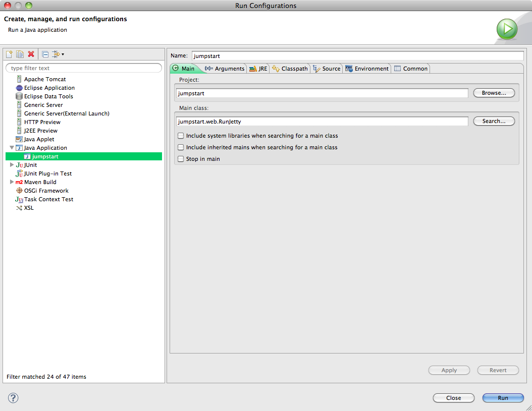Click the jumpstart configuration icon
The width and height of the screenshot is (532, 411).
tap(27, 156)
